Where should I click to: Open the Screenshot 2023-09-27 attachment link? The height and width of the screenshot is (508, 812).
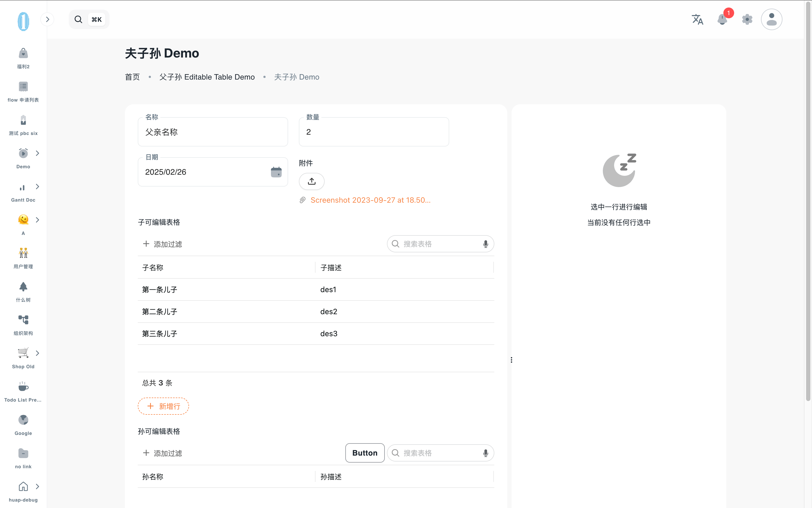[371, 200]
